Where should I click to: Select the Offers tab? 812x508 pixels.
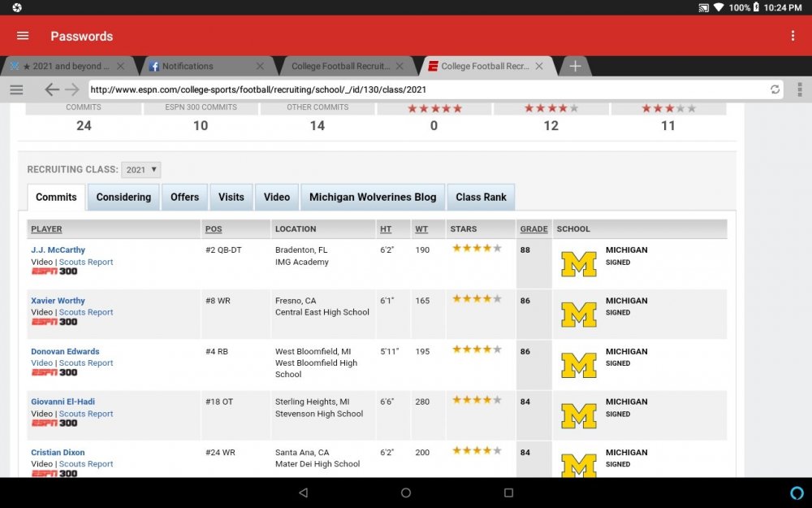(185, 197)
